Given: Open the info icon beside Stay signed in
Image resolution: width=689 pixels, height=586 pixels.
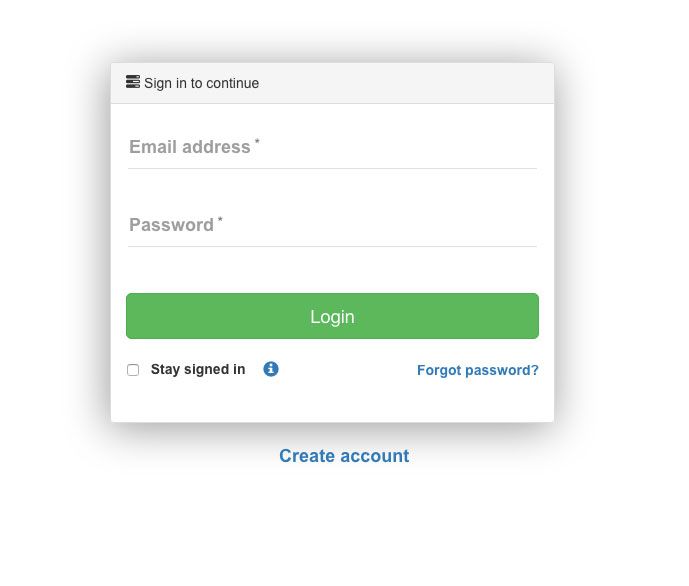Looking at the screenshot, I should (271, 369).
